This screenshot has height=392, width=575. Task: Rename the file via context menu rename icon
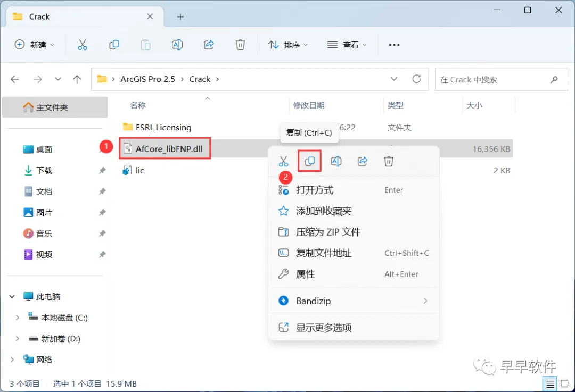(x=336, y=161)
